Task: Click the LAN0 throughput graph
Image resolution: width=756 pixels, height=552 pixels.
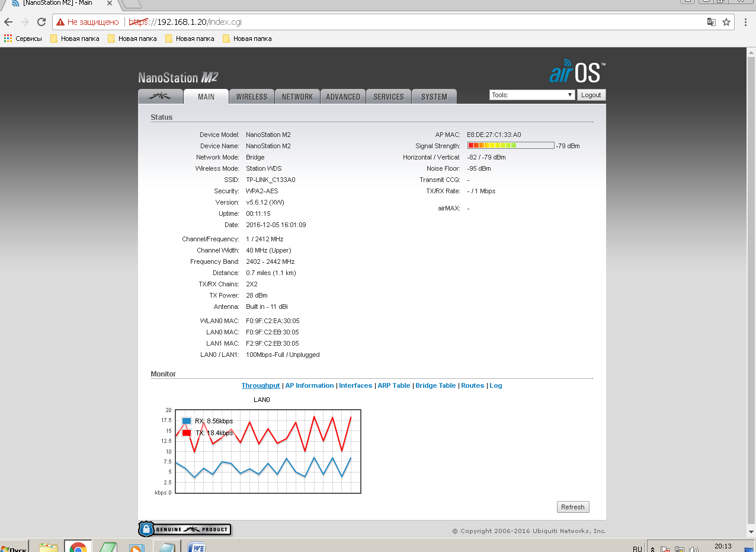Action: (267, 451)
